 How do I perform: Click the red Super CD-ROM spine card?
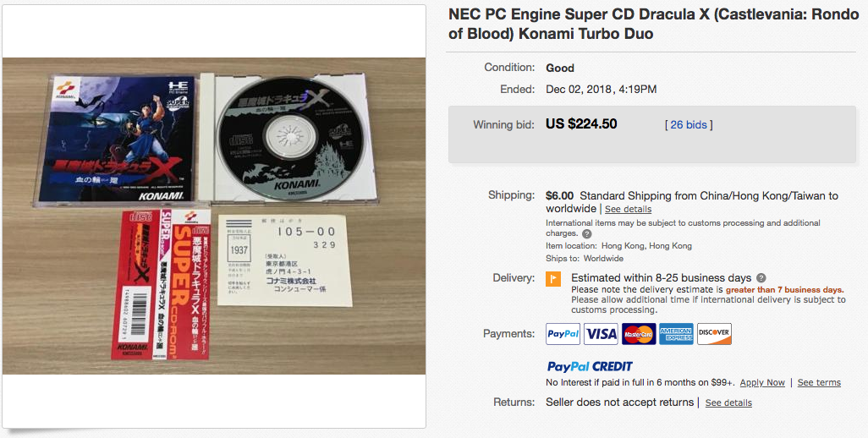(x=187, y=284)
